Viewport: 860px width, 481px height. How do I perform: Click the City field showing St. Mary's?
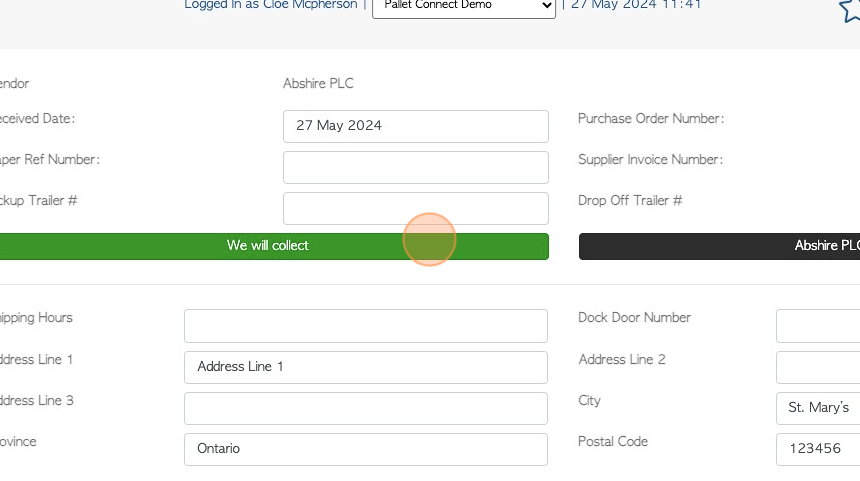coord(818,408)
